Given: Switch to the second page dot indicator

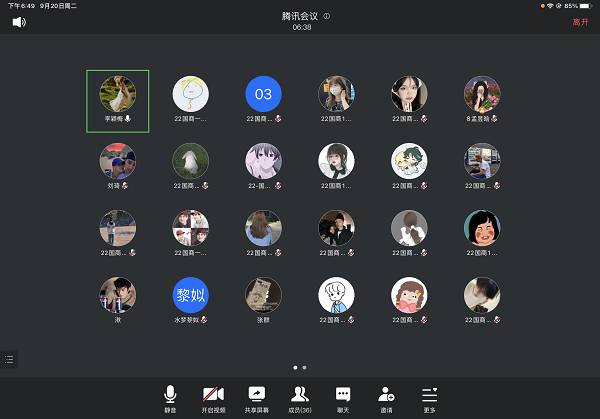Looking at the screenshot, I should click(x=305, y=368).
